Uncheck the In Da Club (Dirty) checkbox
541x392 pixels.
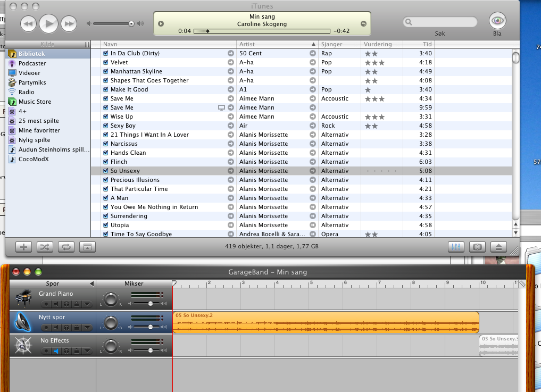pos(105,53)
